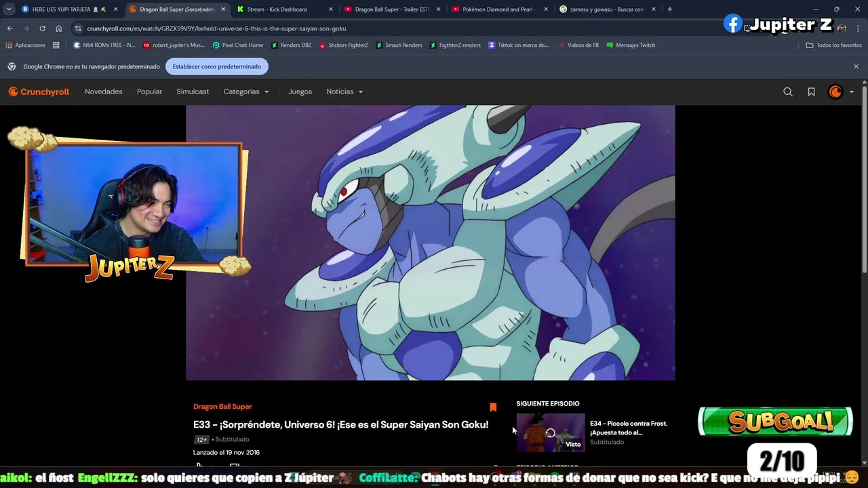Open Mensajes Twitch bookmark

click(631, 45)
